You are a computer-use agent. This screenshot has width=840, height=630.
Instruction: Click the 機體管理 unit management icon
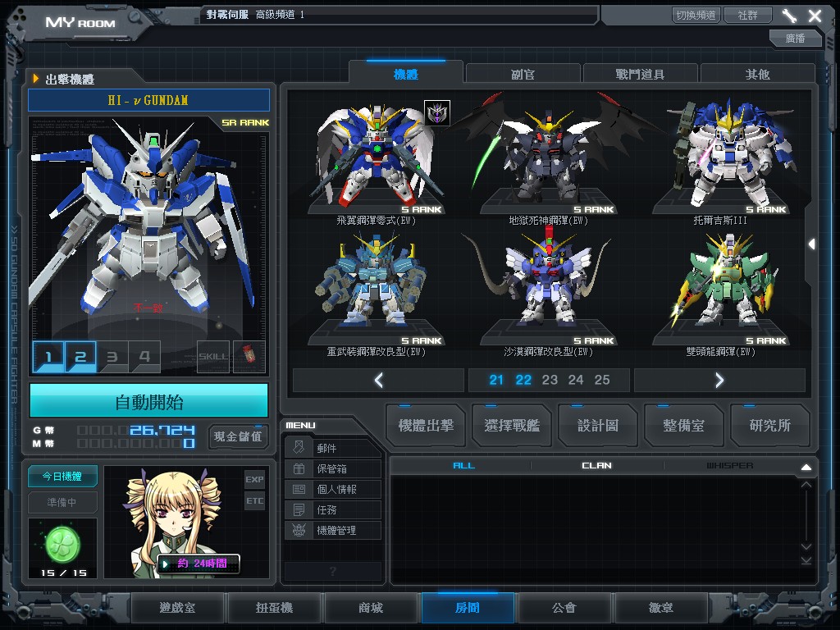click(x=299, y=530)
